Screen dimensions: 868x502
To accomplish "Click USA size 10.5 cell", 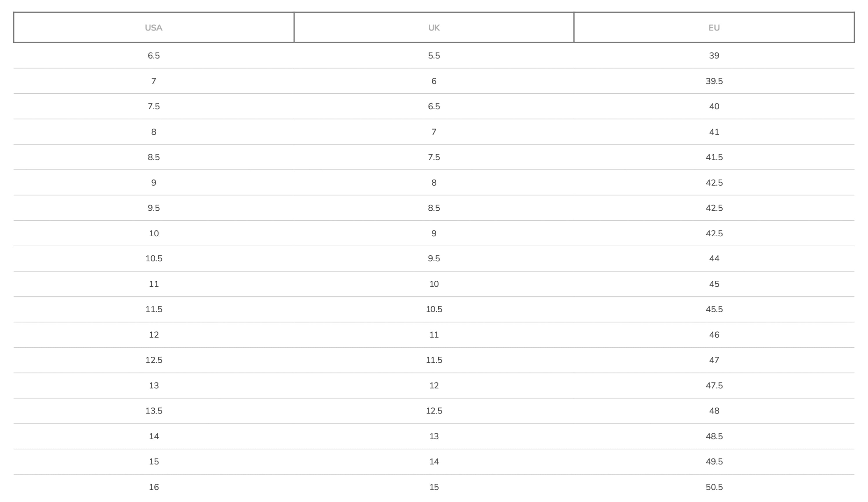I will [x=154, y=259].
